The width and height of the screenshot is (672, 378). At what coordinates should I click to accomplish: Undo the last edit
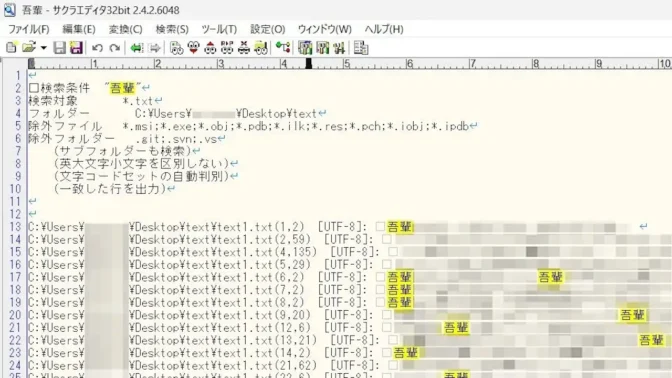click(x=97, y=48)
